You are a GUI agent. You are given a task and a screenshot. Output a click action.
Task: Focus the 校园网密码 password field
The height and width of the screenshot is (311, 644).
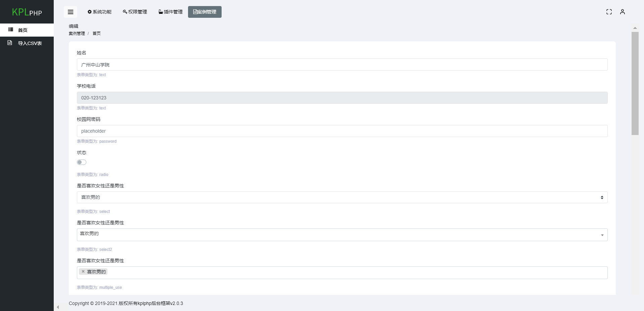[342, 131]
